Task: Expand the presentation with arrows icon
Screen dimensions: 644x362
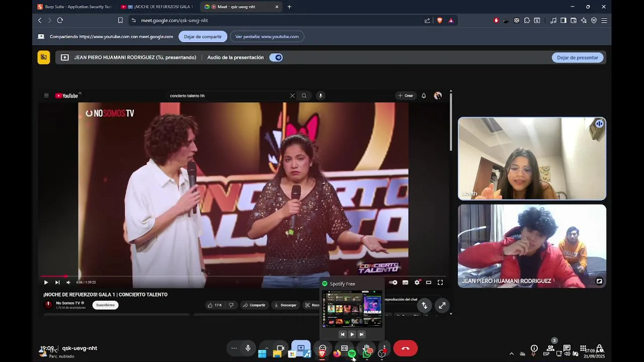Action: tap(442, 305)
